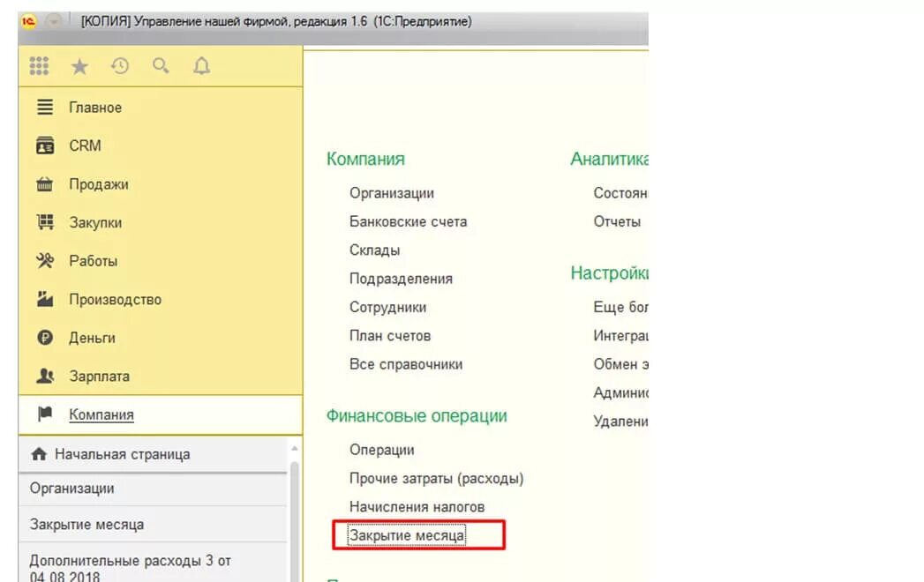Click the search magnifier icon

pyautogui.click(x=161, y=66)
